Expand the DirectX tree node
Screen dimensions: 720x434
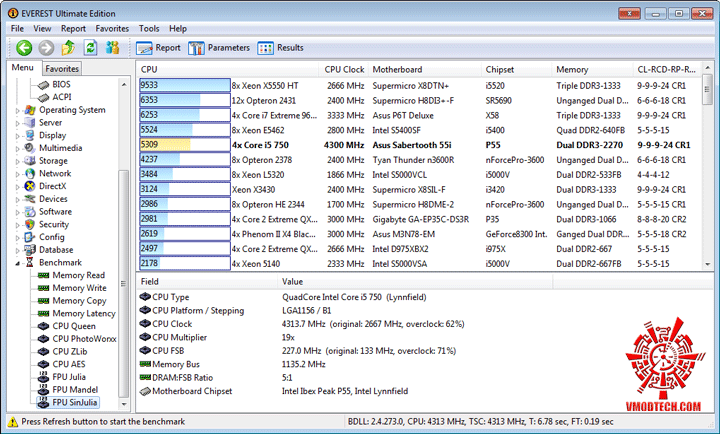point(18,186)
